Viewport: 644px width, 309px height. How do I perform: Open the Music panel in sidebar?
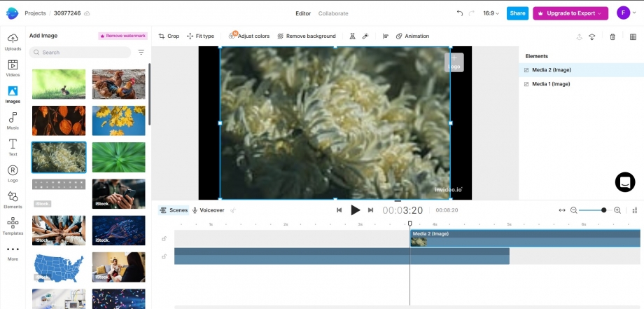coord(13,120)
